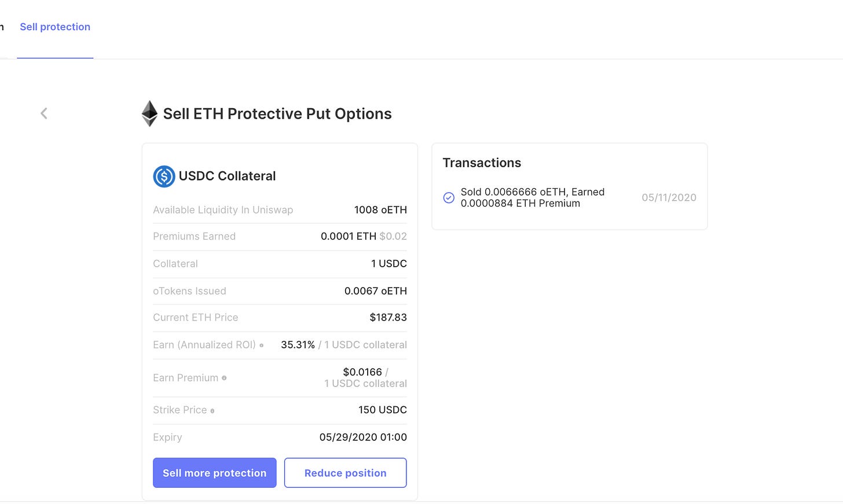Click Sell more protection button

[215, 473]
